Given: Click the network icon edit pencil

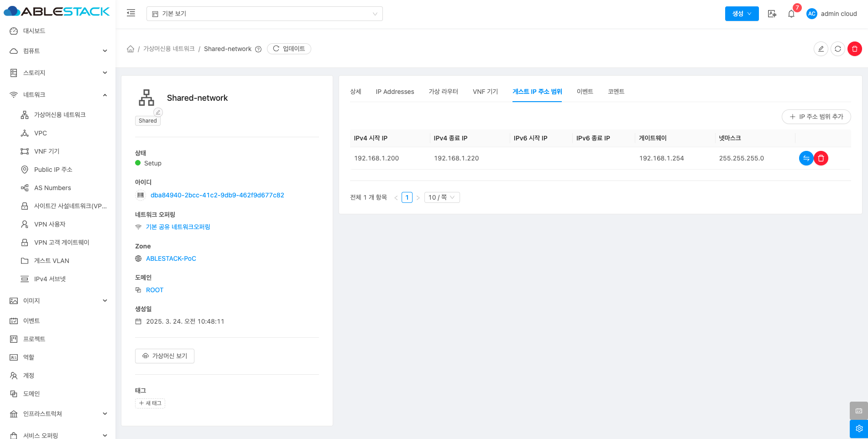Looking at the screenshot, I should [x=158, y=112].
